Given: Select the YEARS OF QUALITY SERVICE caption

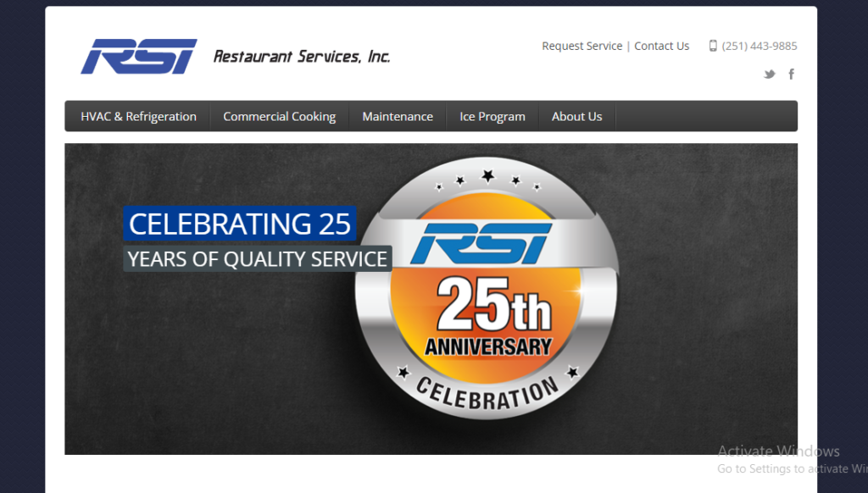Looking at the screenshot, I should click(258, 259).
